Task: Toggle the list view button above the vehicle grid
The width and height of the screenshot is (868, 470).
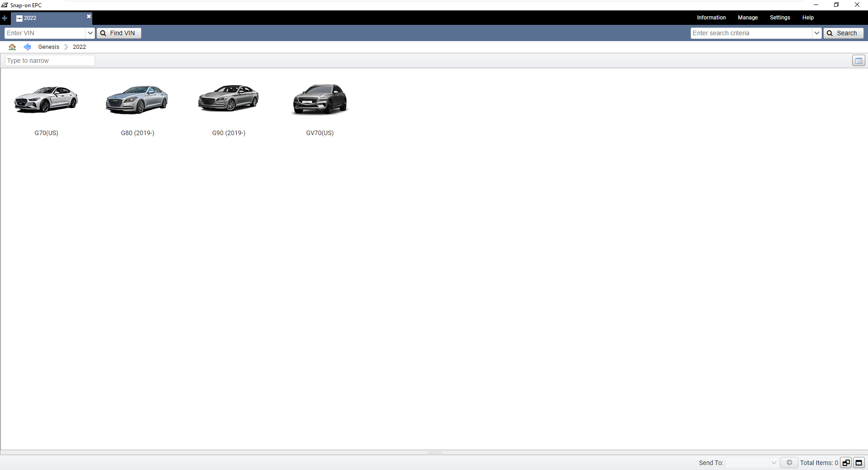Action: coord(858,60)
